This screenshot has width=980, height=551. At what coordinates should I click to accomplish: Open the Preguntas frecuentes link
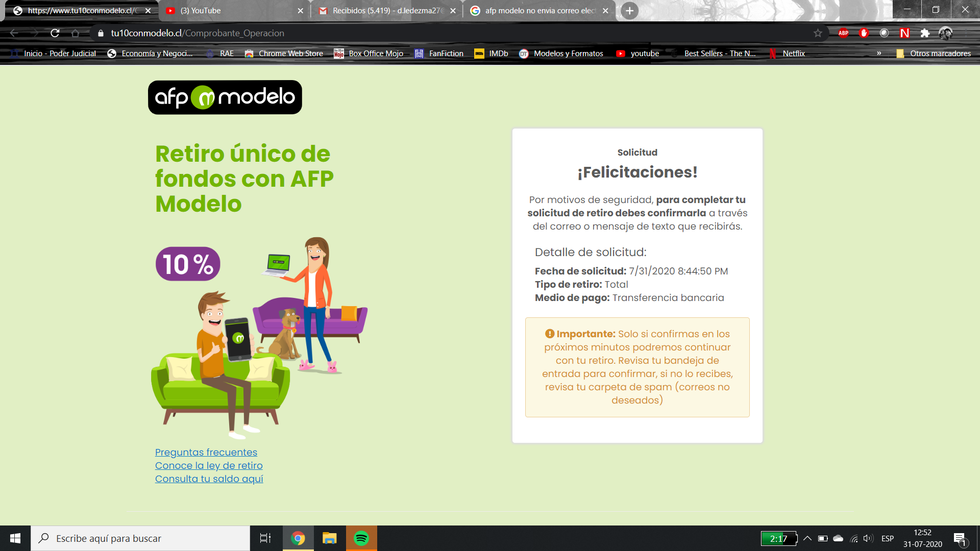coord(206,453)
